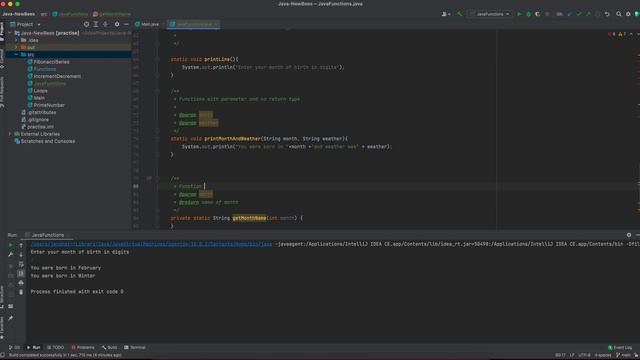Click the getMonthName breadcrumb
640x360 pixels.
click(112, 14)
